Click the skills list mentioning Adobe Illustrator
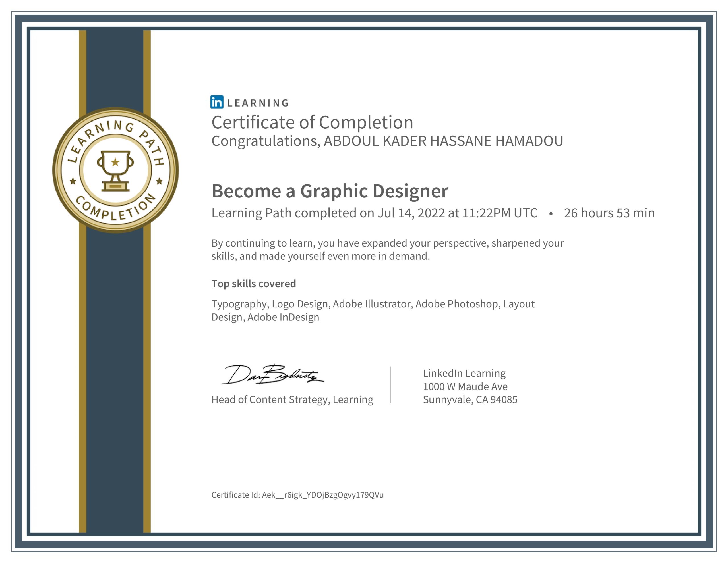 373,304
